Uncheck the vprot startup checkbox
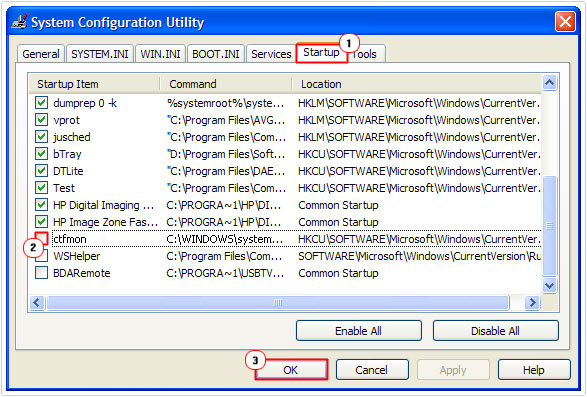 [41, 120]
